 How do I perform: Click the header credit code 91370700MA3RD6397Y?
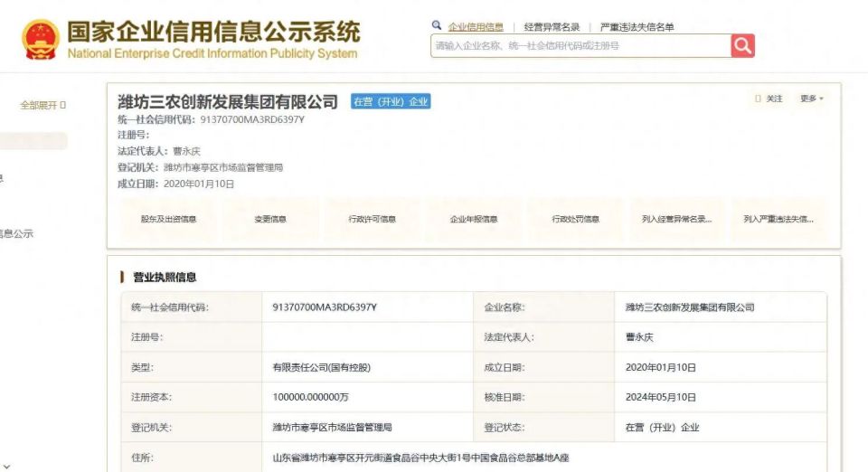tap(252, 119)
